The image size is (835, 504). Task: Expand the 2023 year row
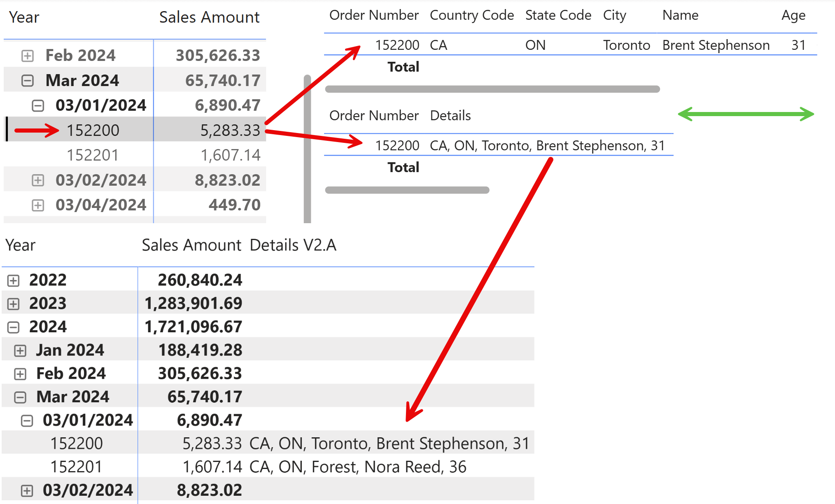pyautogui.click(x=13, y=304)
